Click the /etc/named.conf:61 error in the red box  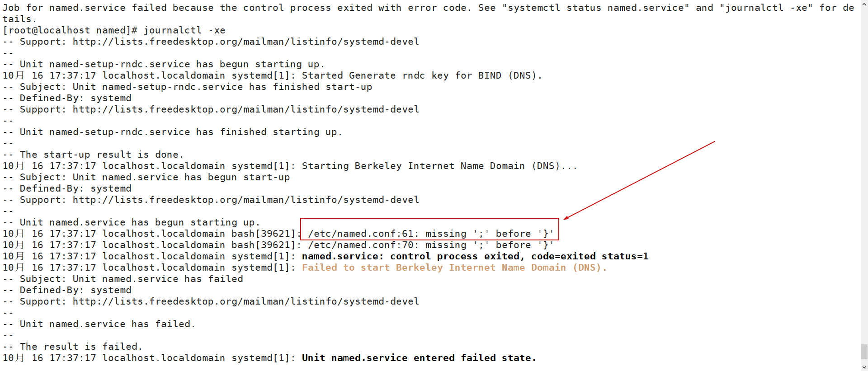coord(430,234)
